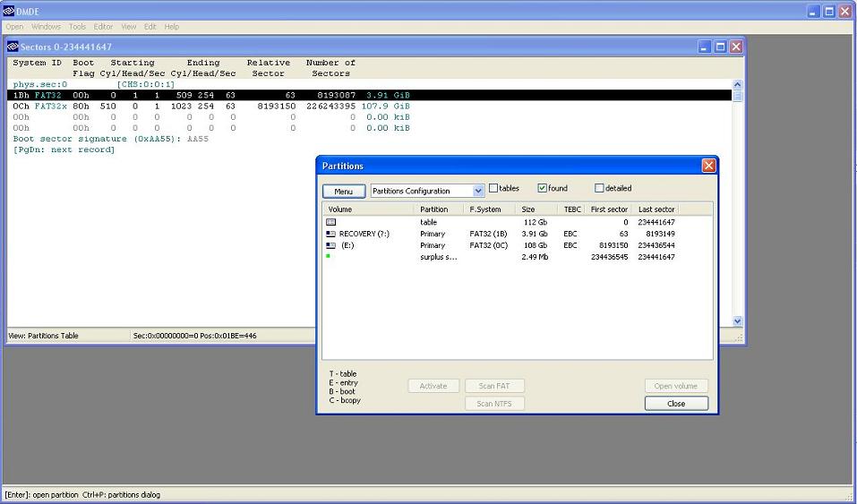Click the Last sector column header

point(656,209)
